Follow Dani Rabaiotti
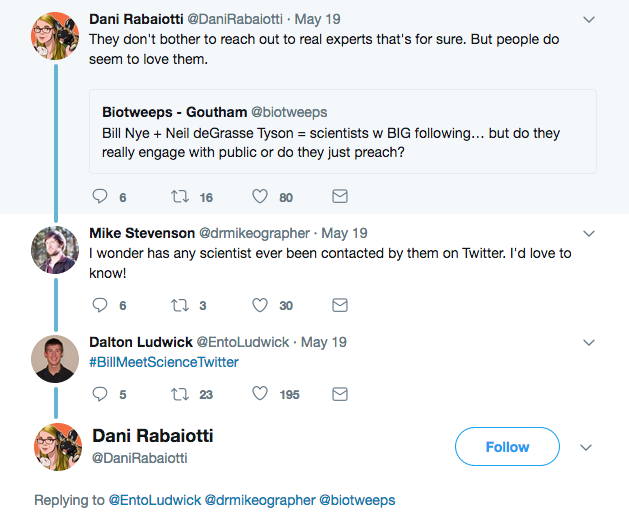This screenshot has height=516, width=629. point(507,447)
